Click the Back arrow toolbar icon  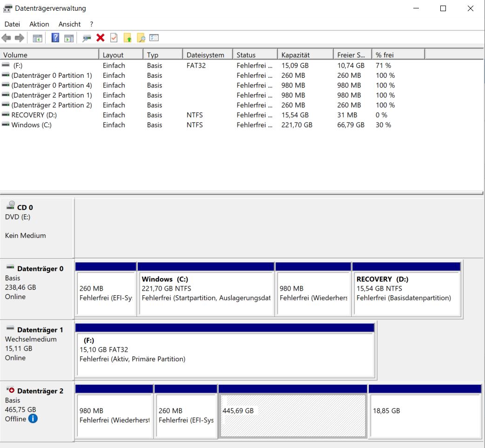tap(6, 38)
